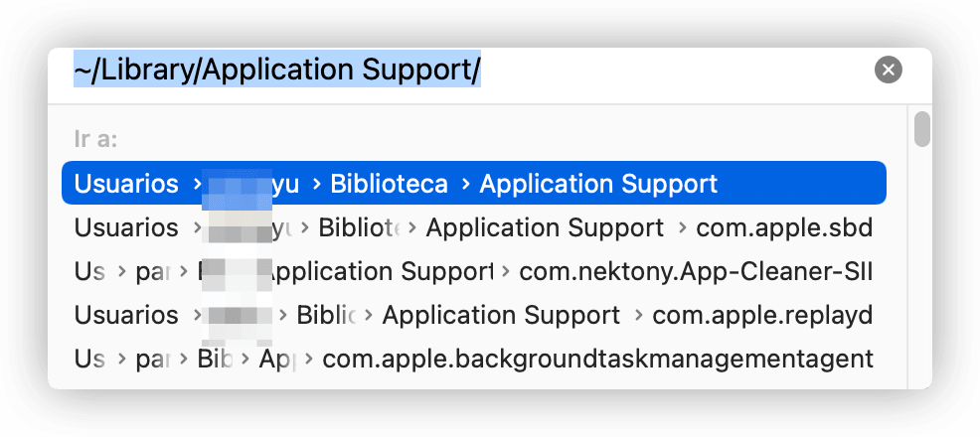
Task: Clear the path field with the X icon
Action: 888,70
